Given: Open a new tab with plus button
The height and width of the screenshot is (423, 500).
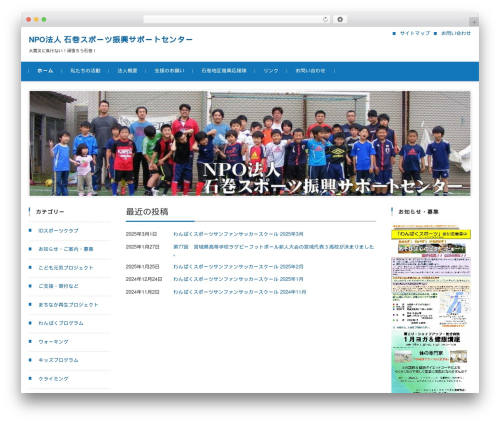Looking at the screenshot, I should [x=474, y=22].
